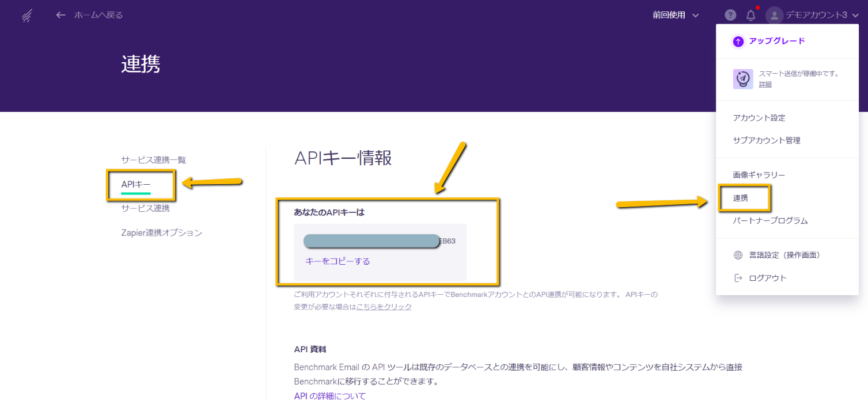Click the smart sending rocket icon
Screen dimensions: 868x400
pos(743,79)
